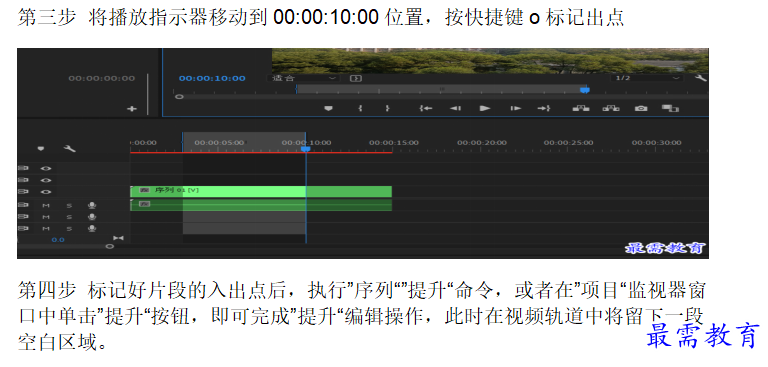Play the sequence in Program monitor

(485, 108)
